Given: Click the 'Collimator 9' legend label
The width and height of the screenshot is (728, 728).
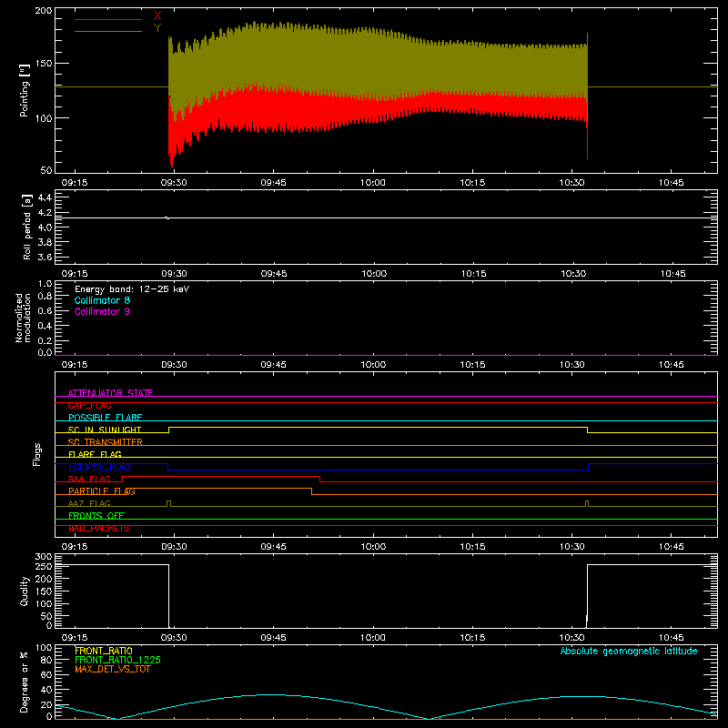Looking at the screenshot, I should click(102, 311).
